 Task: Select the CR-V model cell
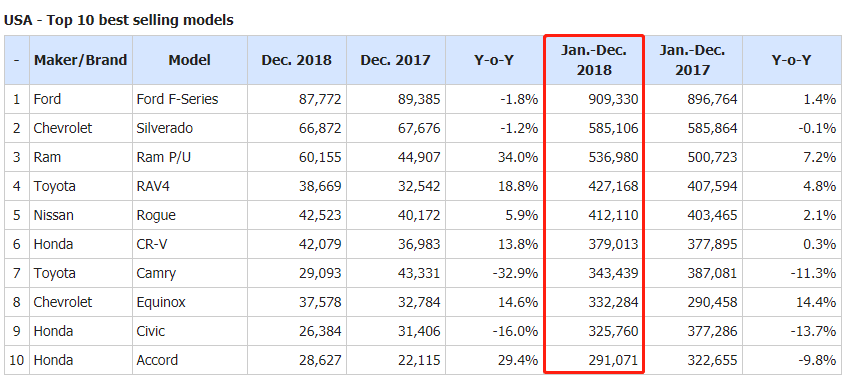coord(190,244)
